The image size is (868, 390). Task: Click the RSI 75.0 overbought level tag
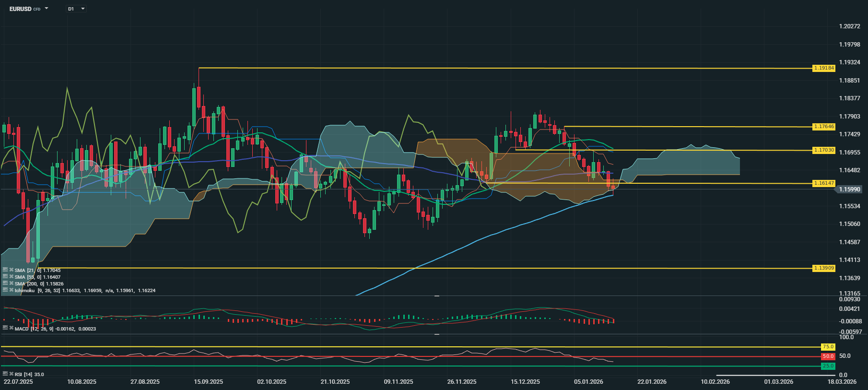(828, 347)
